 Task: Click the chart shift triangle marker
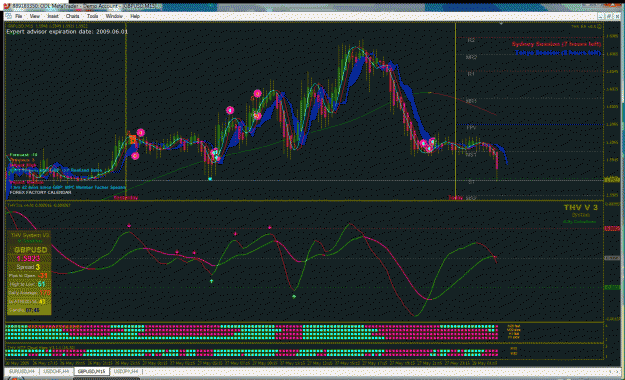(501, 24)
